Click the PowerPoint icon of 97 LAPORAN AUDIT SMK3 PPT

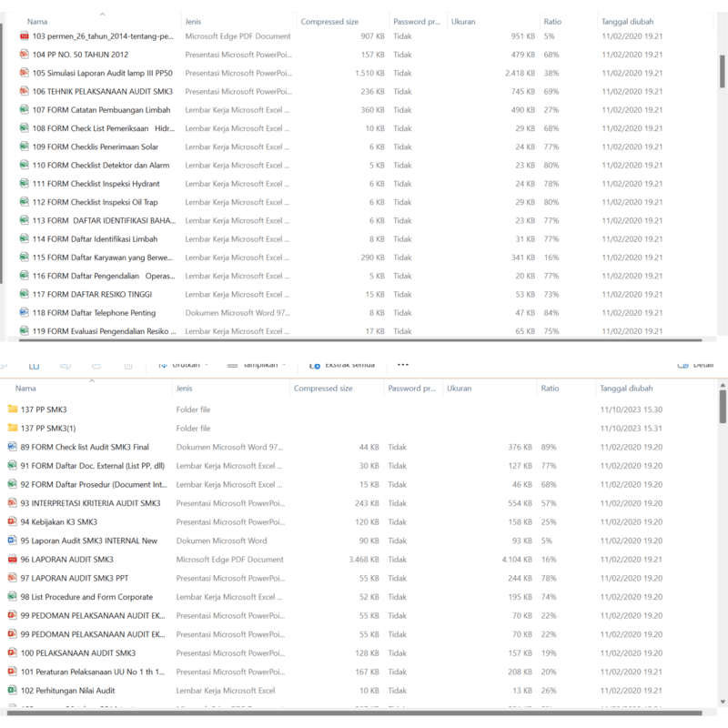[13, 578]
